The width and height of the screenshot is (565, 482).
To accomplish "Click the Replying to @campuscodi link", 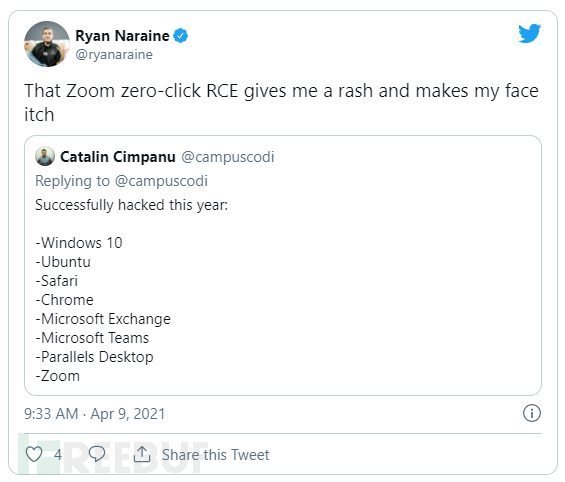I will (121, 181).
